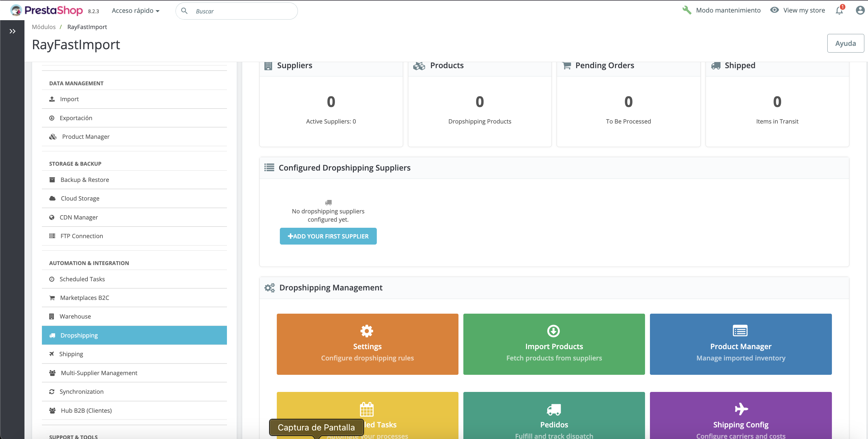
Task: Click the Cloud Storage icon
Action: (x=52, y=198)
